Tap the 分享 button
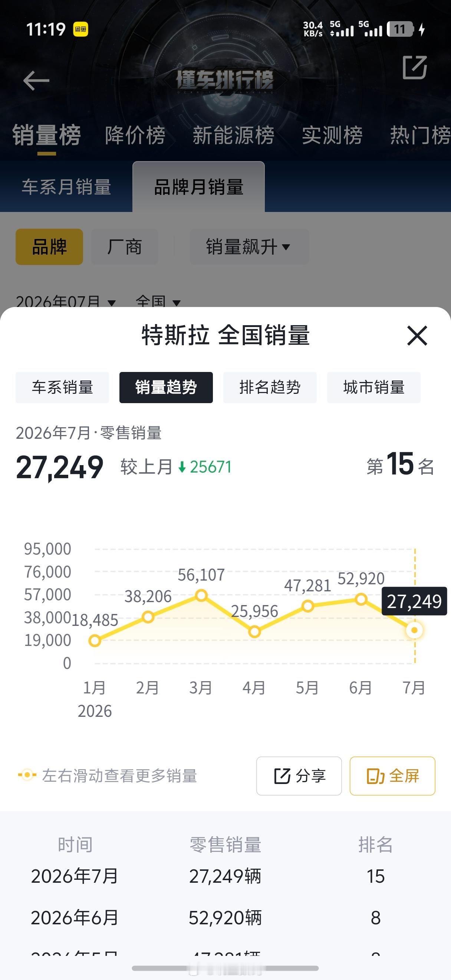The width and height of the screenshot is (451, 980). tap(299, 776)
